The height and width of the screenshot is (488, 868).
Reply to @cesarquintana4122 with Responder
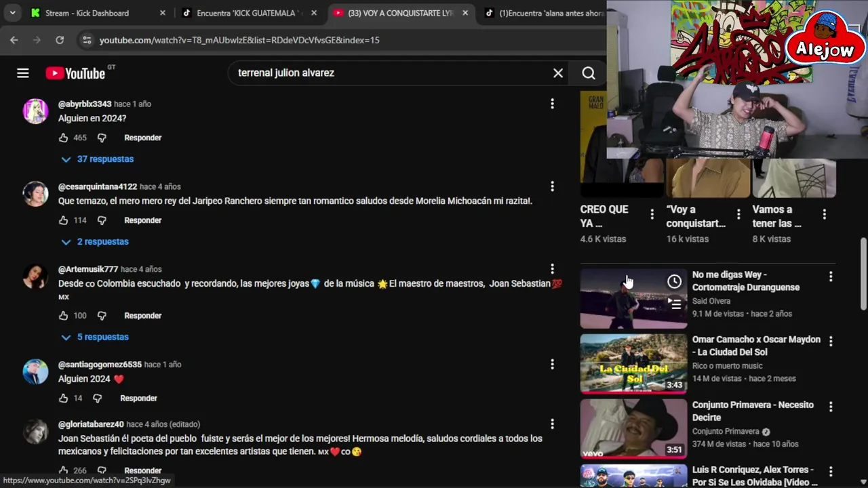click(x=143, y=220)
